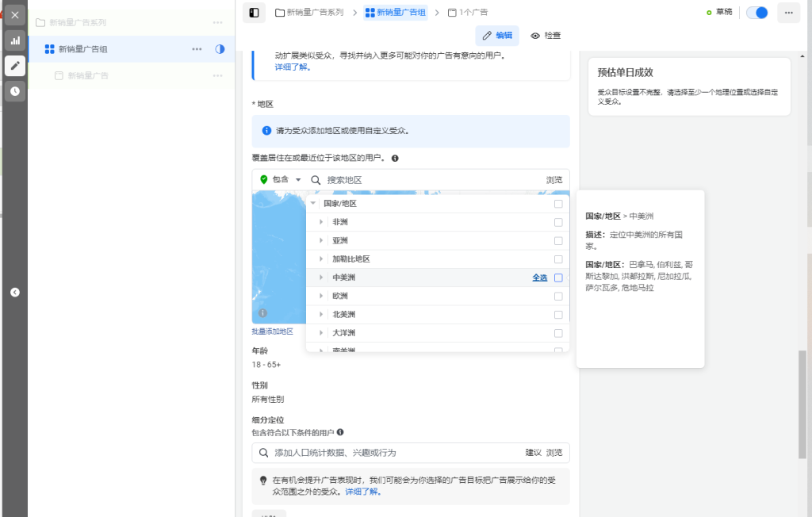
Task: Collapse the 国家/地区 tree node
Action: point(313,203)
